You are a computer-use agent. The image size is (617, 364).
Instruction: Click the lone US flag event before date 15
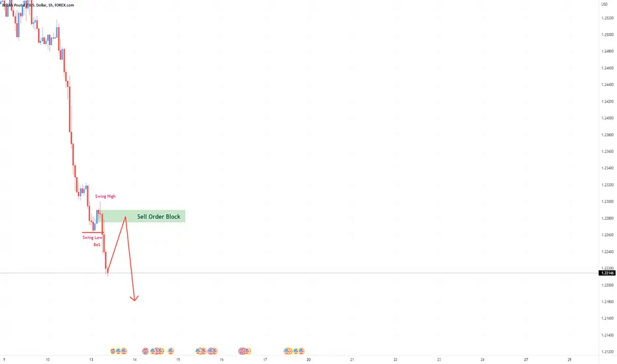pyautogui.click(x=170, y=351)
